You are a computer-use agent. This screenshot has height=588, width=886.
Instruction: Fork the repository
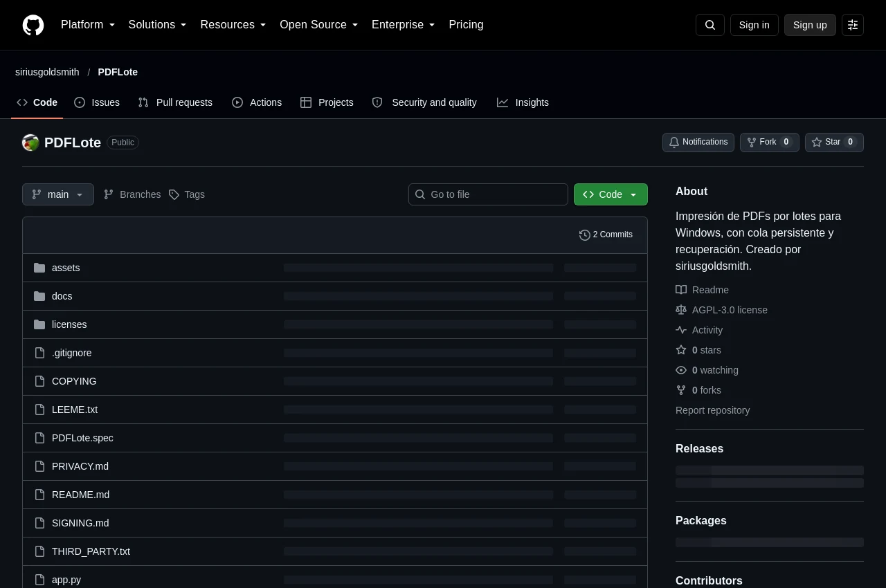(769, 143)
